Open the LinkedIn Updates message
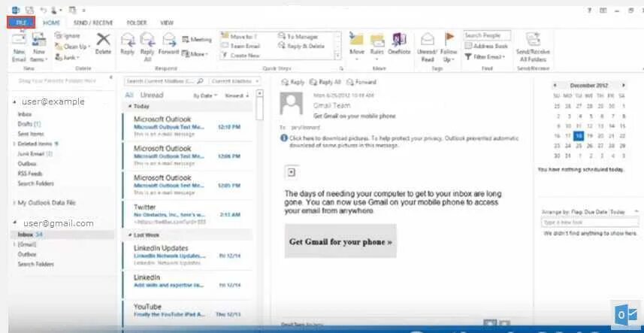The height and width of the screenshot is (333, 644). tap(188, 256)
